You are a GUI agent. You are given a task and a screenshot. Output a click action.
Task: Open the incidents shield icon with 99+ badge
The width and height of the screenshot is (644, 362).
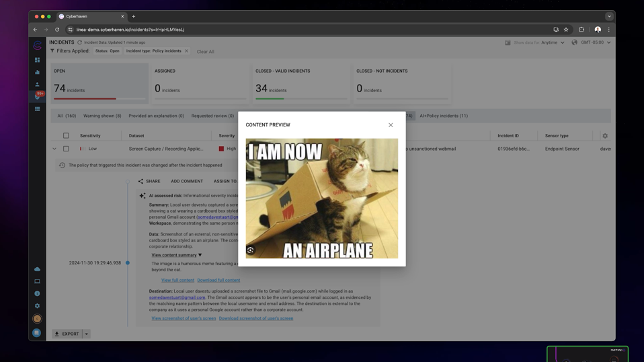tap(38, 97)
